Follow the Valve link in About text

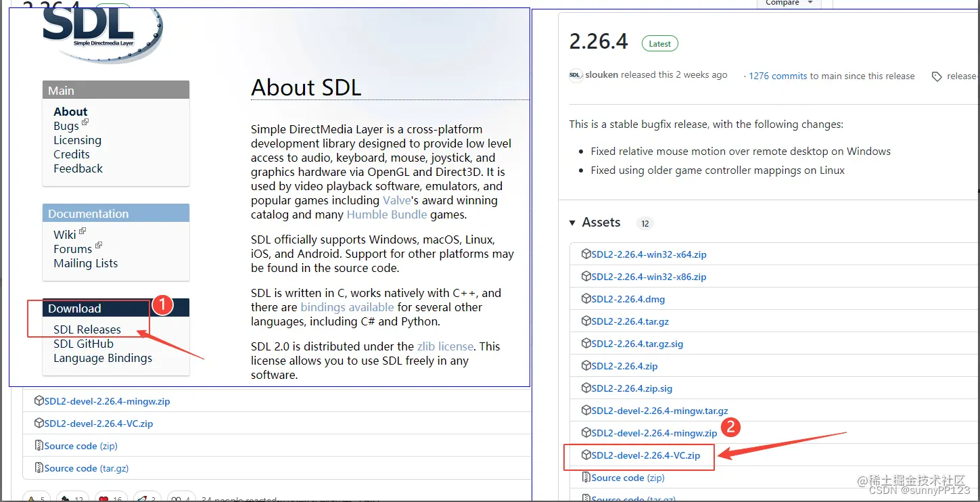(396, 200)
